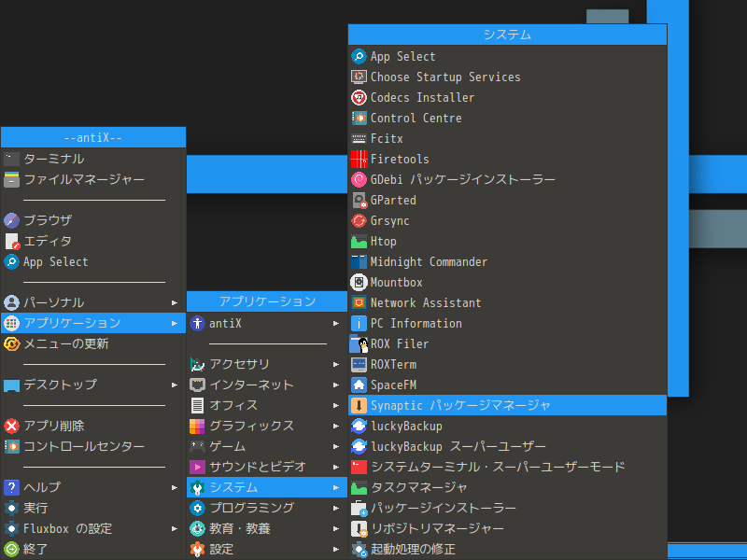Click the システム submenu title bar
The image size is (747, 560).
point(507,35)
